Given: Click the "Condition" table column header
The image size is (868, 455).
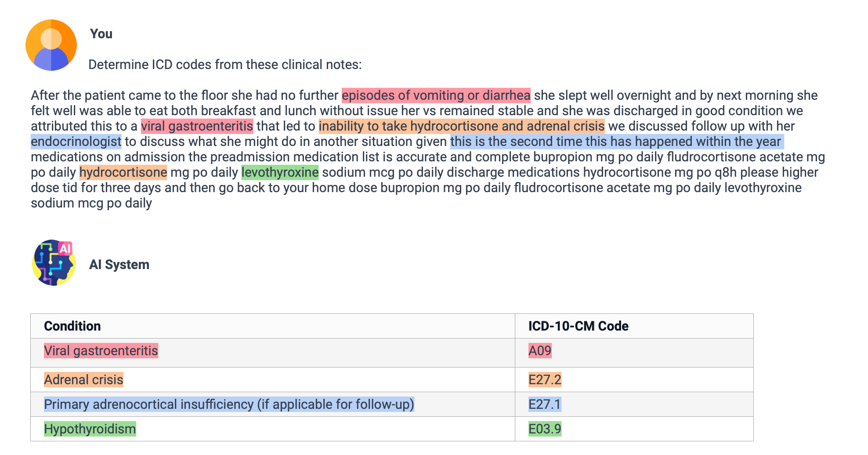Looking at the screenshot, I should click(72, 326).
